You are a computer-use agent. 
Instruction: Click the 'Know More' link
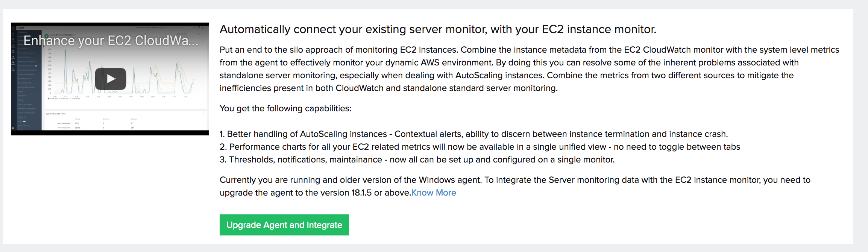point(433,193)
